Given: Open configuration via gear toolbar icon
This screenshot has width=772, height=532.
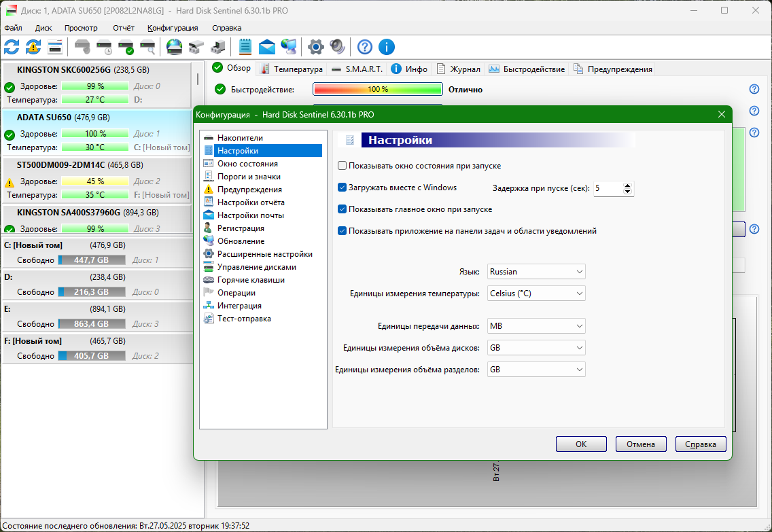Looking at the screenshot, I should tap(315, 48).
